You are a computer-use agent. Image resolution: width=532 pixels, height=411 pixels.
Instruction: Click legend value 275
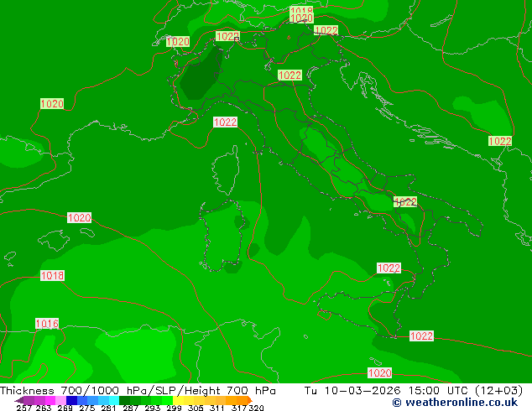tap(87, 408)
